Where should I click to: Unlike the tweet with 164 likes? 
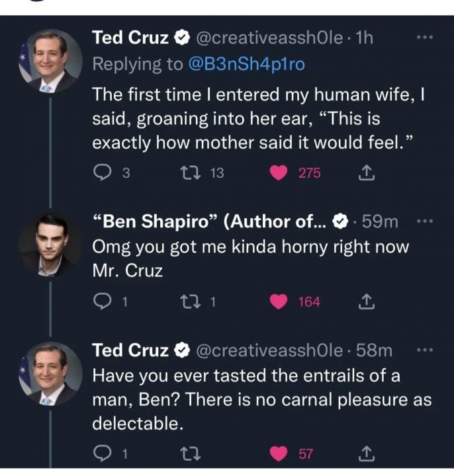280,301
